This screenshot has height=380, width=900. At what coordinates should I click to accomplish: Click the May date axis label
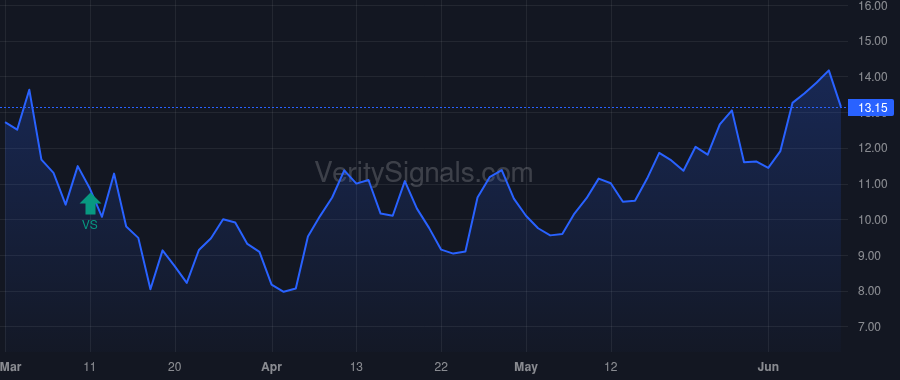[x=526, y=367]
